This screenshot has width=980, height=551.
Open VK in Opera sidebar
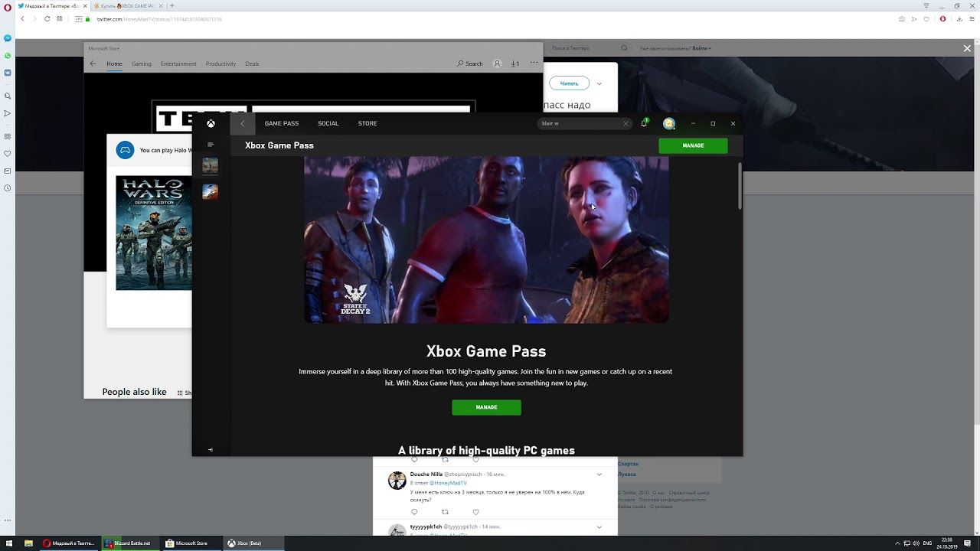pos(8,73)
